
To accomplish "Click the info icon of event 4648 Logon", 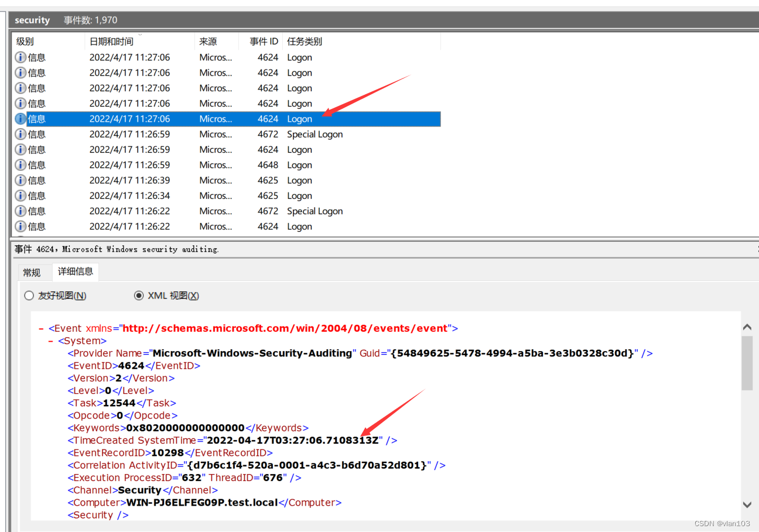I will [x=20, y=165].
